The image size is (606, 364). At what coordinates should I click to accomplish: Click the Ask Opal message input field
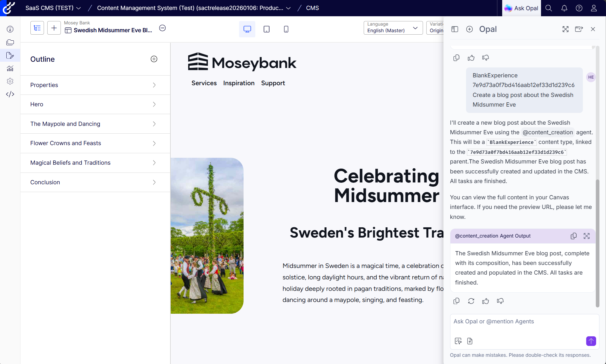tap(524, 322)
